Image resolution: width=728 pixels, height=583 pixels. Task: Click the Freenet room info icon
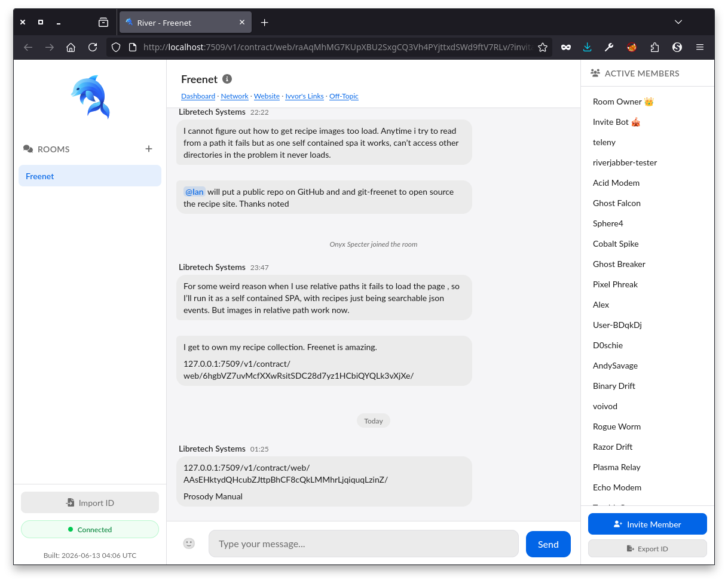(227, 79)
